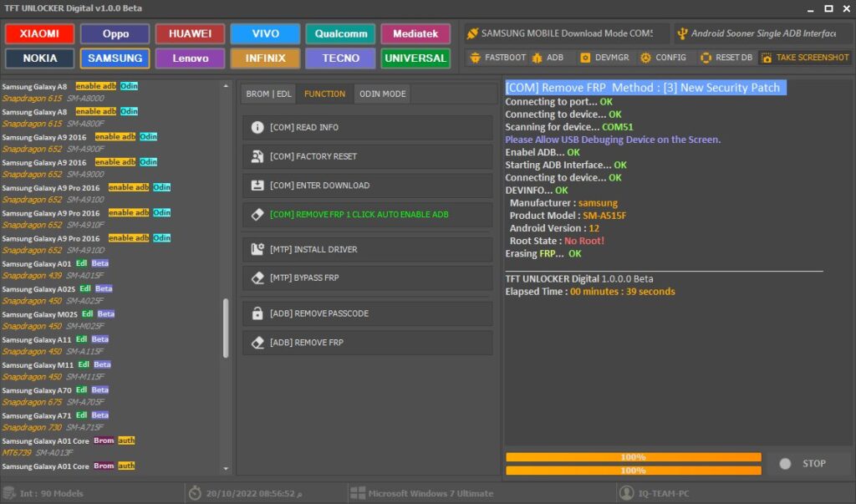
Task: Click the model list scrollbar thumb
Action: pos(226,328)
